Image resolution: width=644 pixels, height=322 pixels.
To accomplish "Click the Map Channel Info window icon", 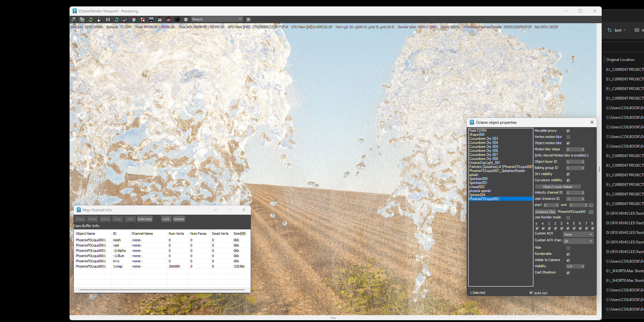I will (79, 210).
